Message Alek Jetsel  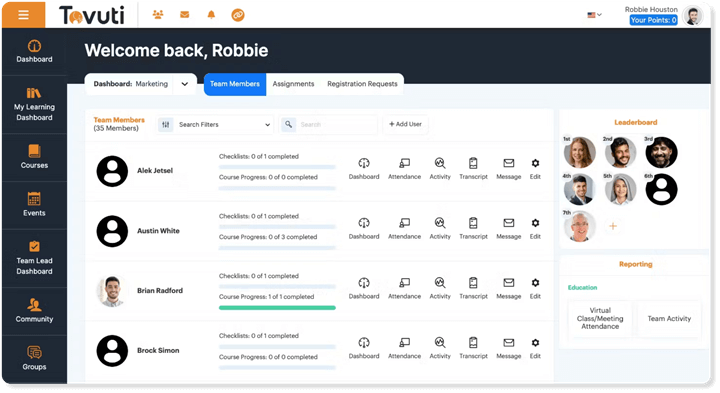[x=509, y=169]
